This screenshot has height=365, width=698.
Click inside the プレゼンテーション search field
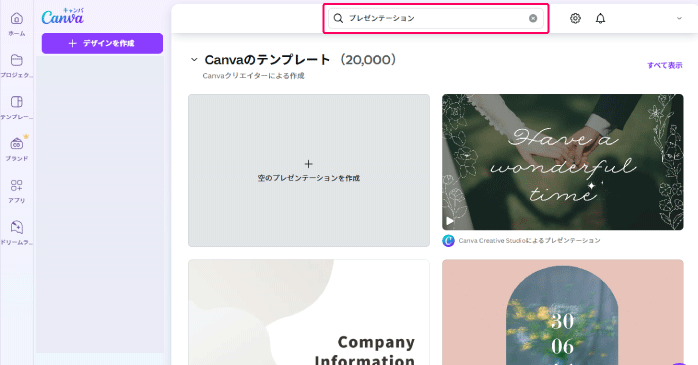coord(436,18)
